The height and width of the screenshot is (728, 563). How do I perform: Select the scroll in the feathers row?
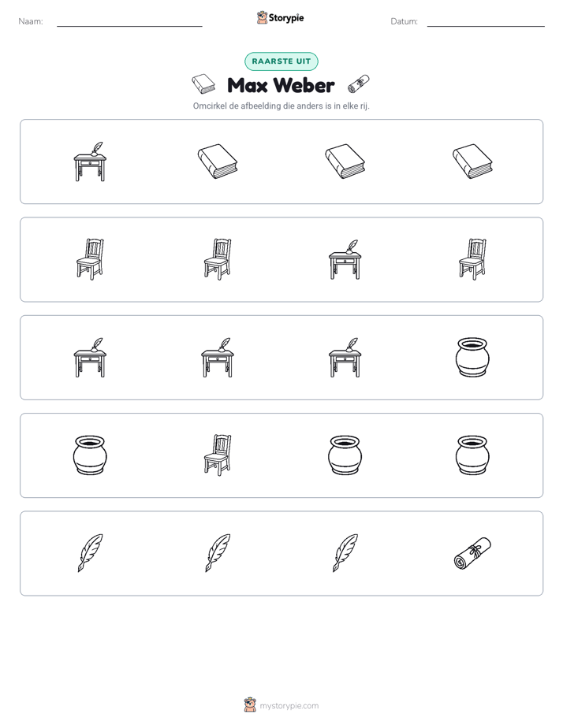coord(472,553)
